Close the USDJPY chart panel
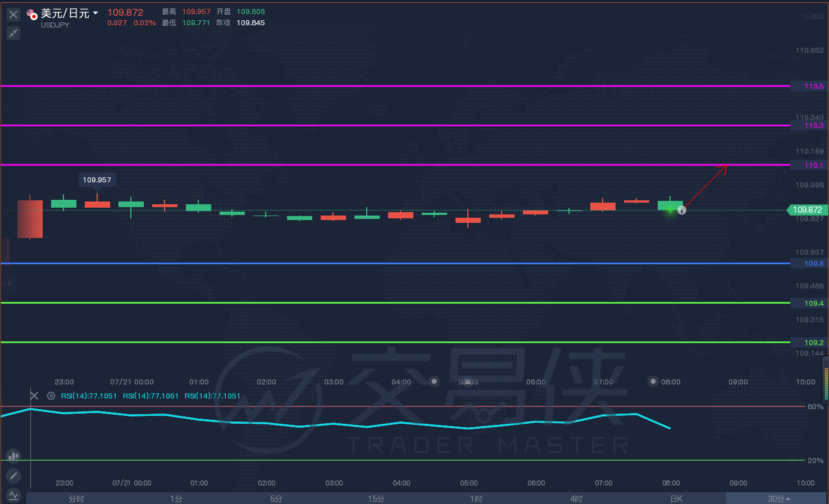The height and width of the screenshot is (504, 829). [x=13, y=15]
